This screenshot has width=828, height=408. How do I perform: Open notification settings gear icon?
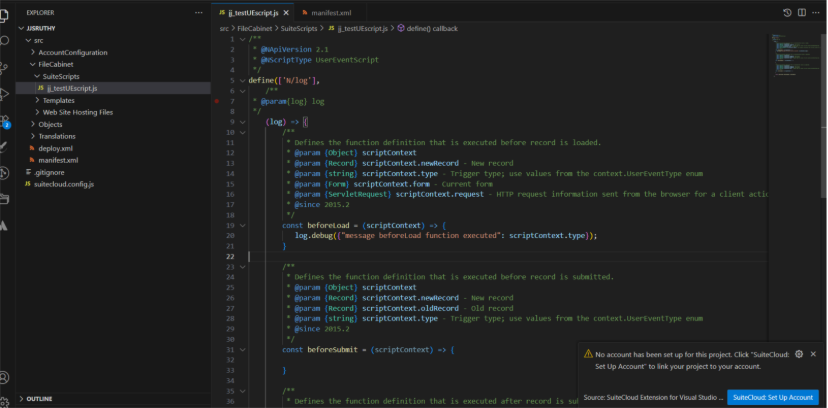tap(798, 354)
